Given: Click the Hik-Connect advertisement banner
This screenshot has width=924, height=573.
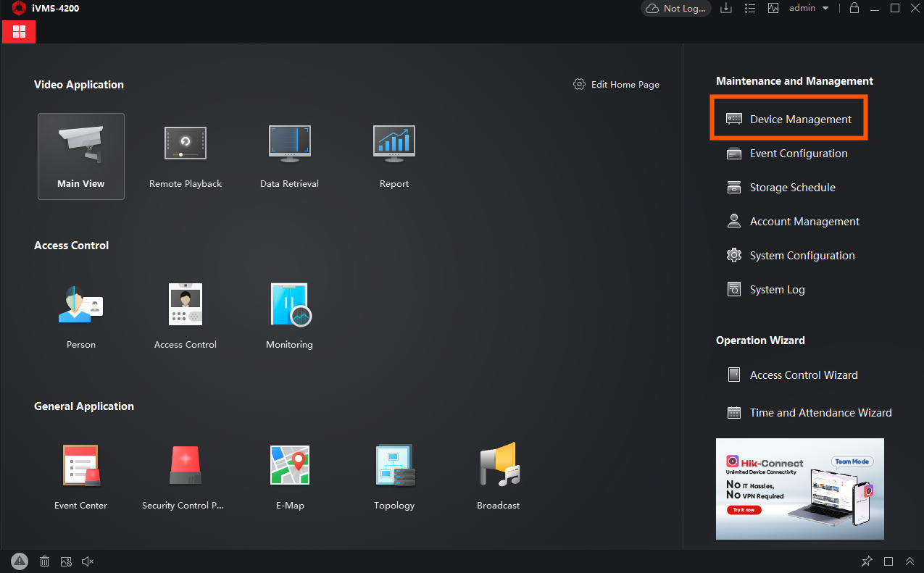Looking at the screenshot, I should pyautogui.click(x=800, y=489).
